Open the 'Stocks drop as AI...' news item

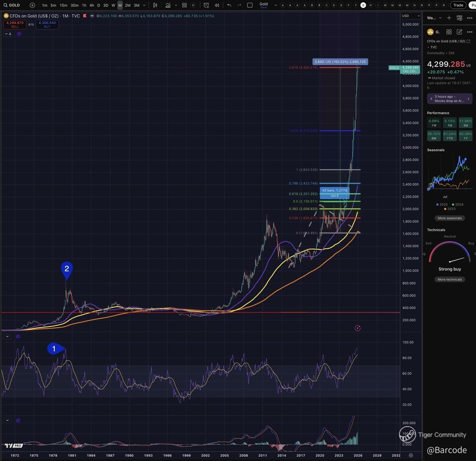[449, 99]
